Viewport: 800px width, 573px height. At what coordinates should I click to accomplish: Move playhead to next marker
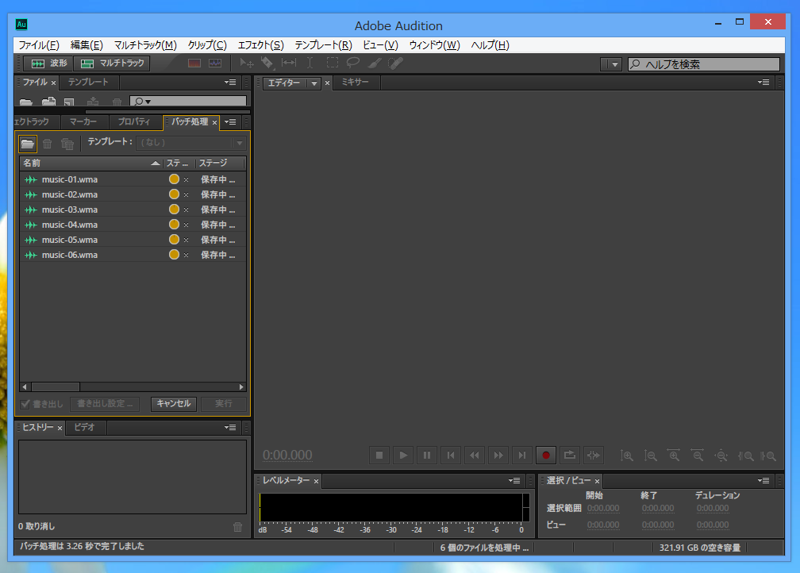point(521,455)
